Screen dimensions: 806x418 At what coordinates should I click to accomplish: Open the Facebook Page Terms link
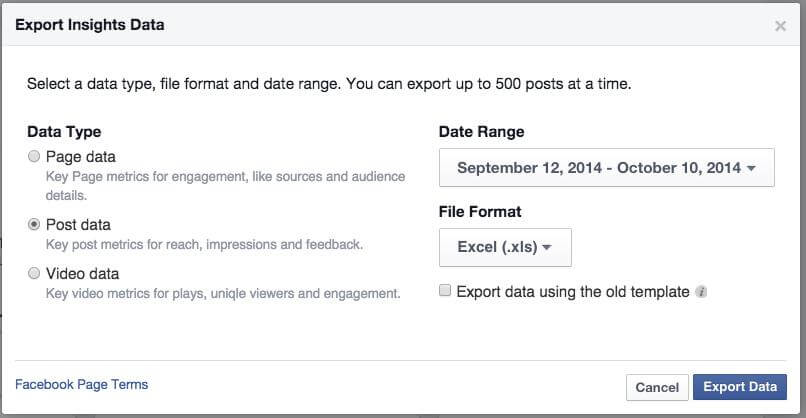click(x=81, y=384)
